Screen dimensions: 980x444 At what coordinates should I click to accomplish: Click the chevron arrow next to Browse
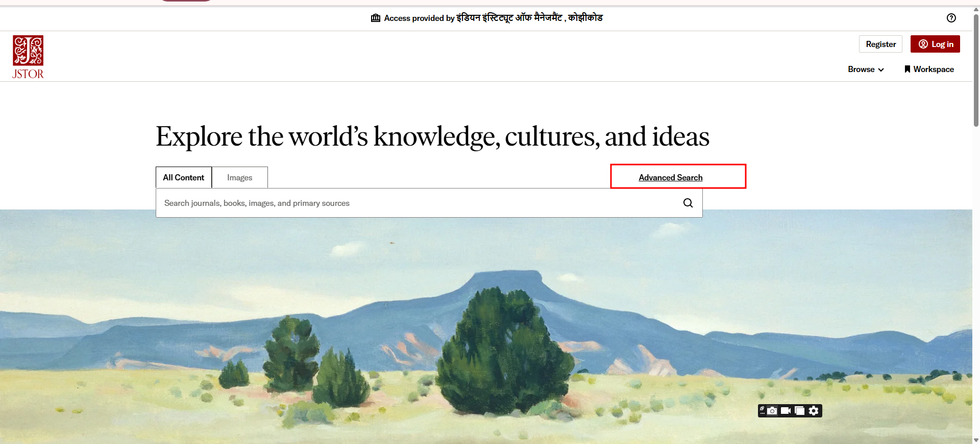pyautogui.click(x=881, y=70)
